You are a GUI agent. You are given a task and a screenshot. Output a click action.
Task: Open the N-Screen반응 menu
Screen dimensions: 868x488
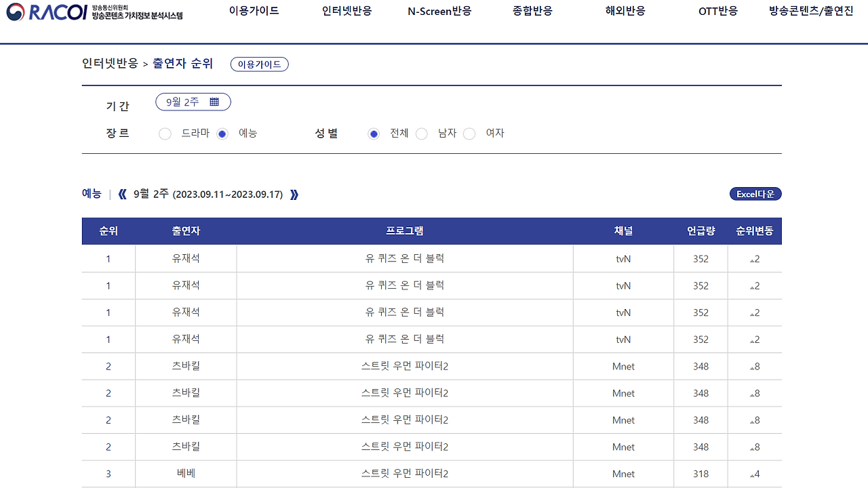439,11
